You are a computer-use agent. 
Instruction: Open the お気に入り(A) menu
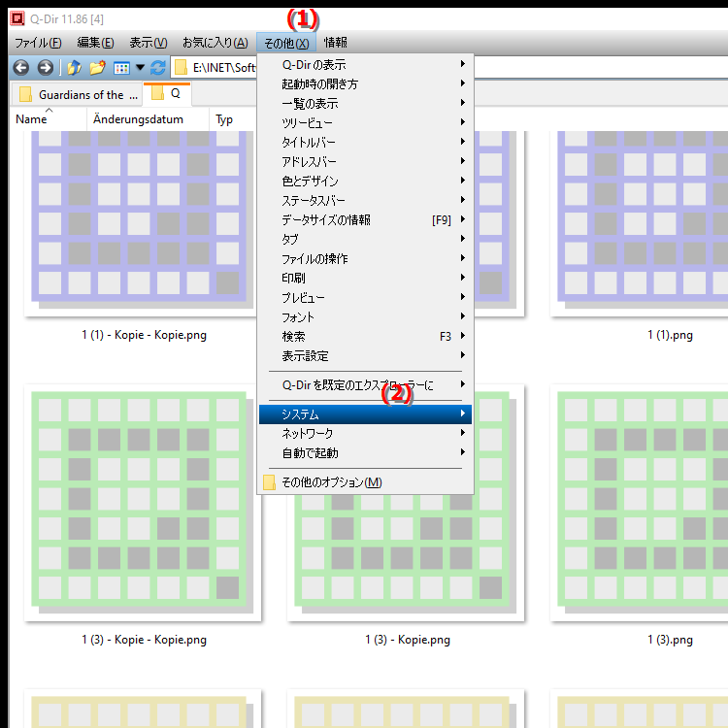215,43
